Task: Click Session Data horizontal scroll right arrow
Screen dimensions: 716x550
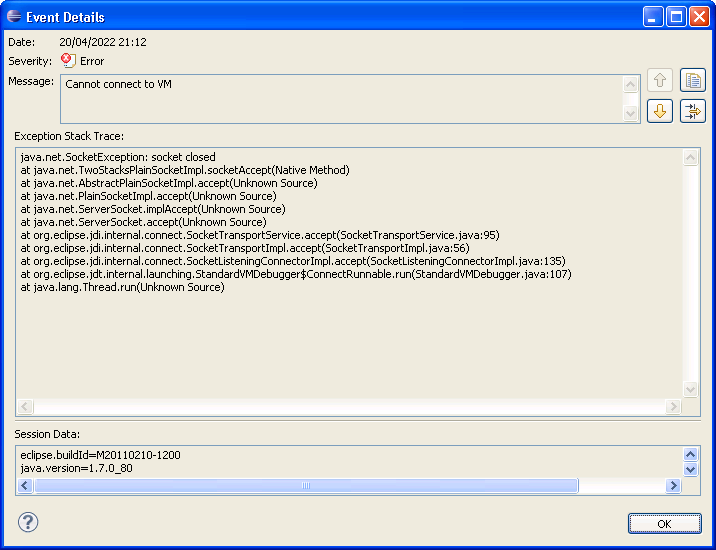Action: (x=673, y=485)
